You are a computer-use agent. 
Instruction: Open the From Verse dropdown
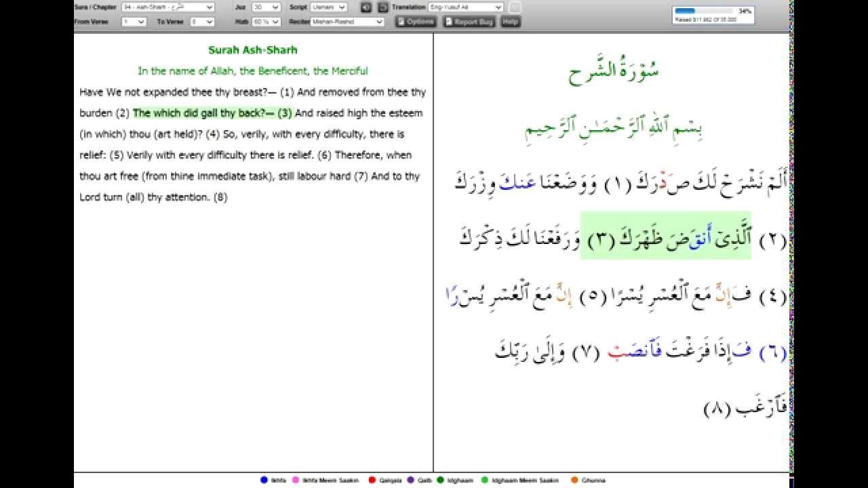point(134,22)
